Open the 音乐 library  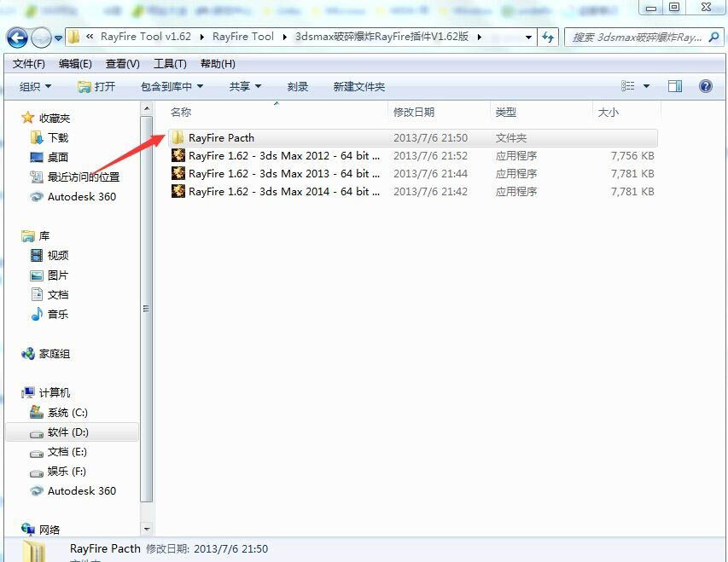[x=57, y=314]
